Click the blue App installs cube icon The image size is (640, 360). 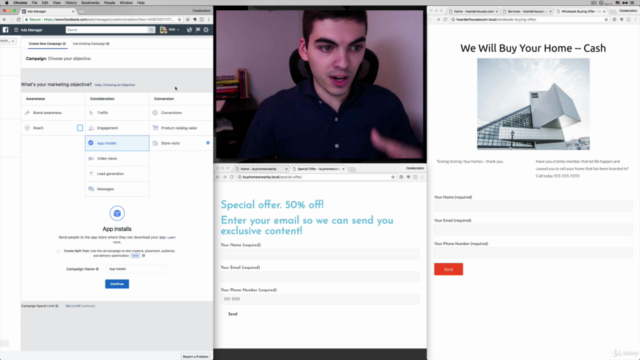coord(117,213)
